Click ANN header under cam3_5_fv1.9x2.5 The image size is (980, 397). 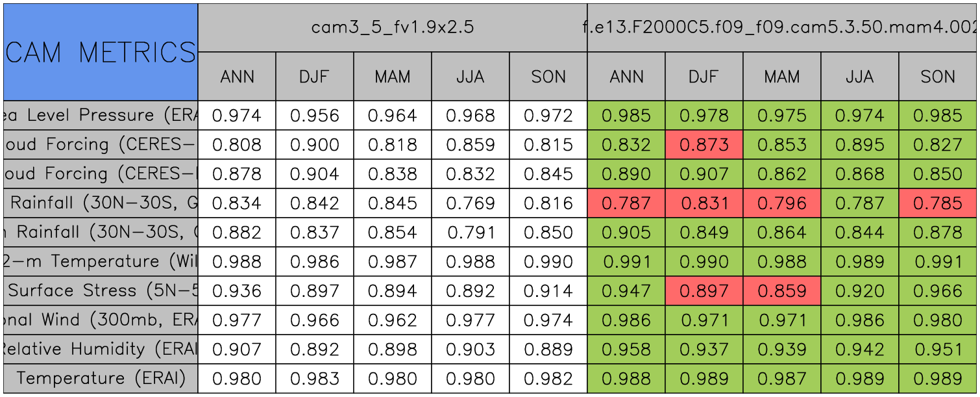click(237, 77)
